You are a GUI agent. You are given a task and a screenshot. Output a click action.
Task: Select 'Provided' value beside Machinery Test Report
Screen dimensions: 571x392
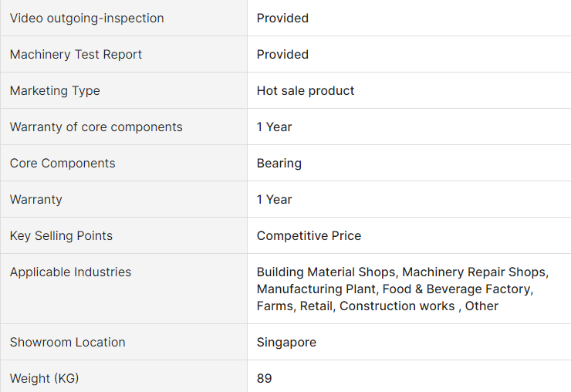tap(282, 54)
